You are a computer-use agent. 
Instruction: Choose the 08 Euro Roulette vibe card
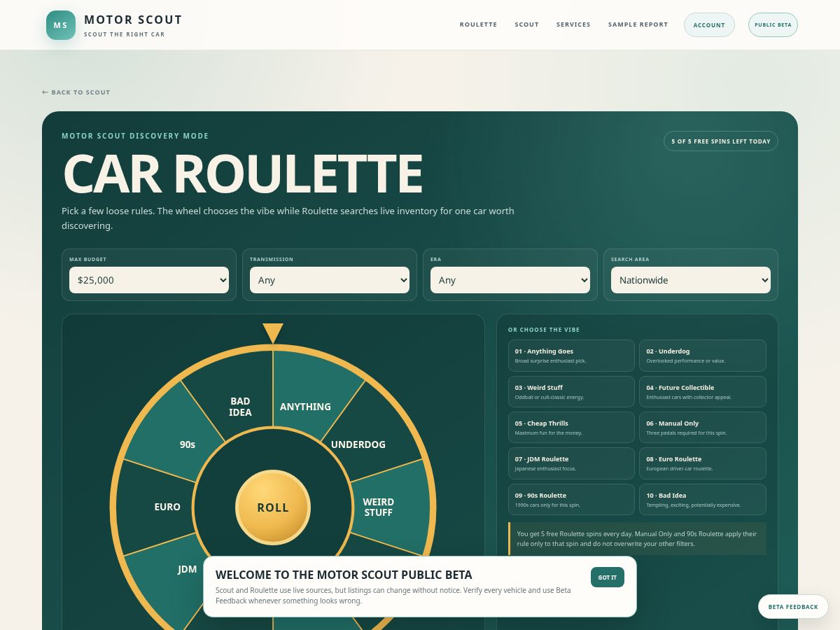(x=703, y=463)
